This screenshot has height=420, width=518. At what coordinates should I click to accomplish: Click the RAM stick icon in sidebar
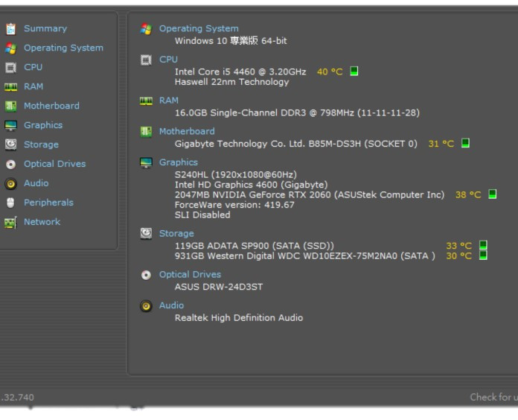(x=10, y=87)
